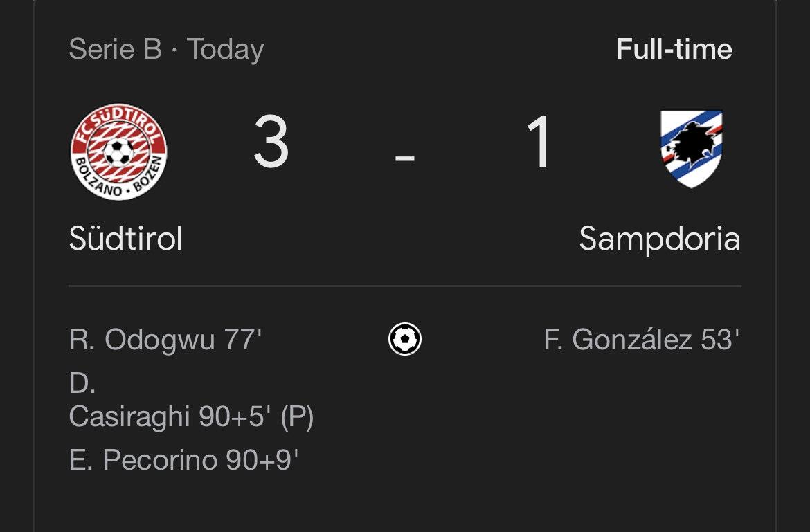Select goal scorer R. Odogwu

click(142, 340)
